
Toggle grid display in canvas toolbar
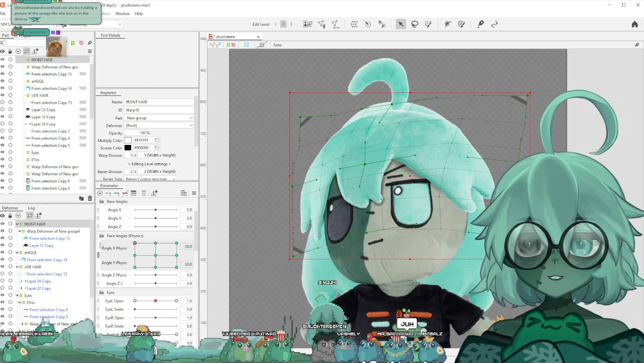261,45
